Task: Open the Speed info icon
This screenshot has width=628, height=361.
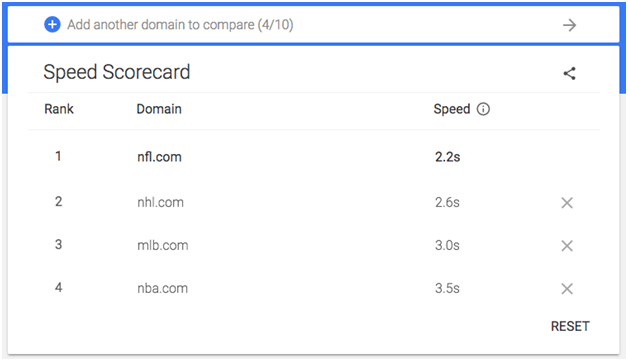Action: [x=483, y=109]
